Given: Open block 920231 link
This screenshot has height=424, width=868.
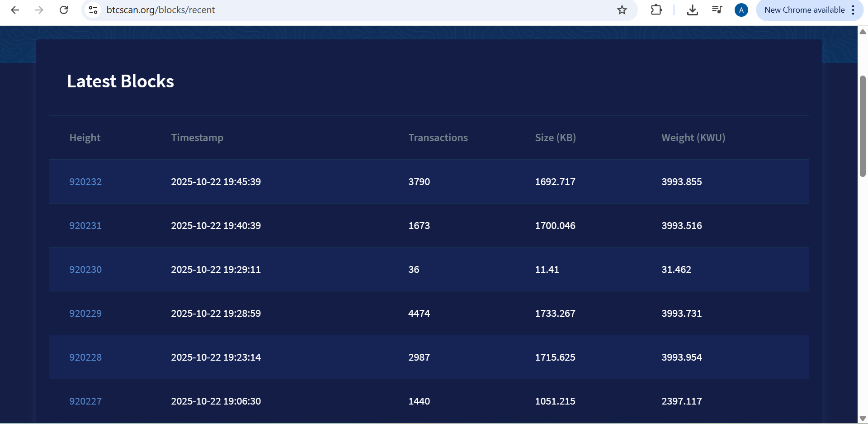Looking at the screenshot, I should [85, 226].
